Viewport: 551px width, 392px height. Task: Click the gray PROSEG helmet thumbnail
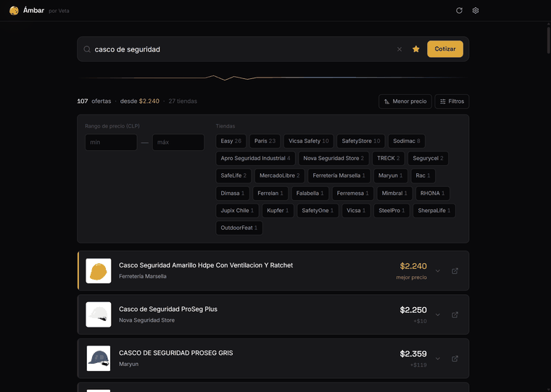99,358
